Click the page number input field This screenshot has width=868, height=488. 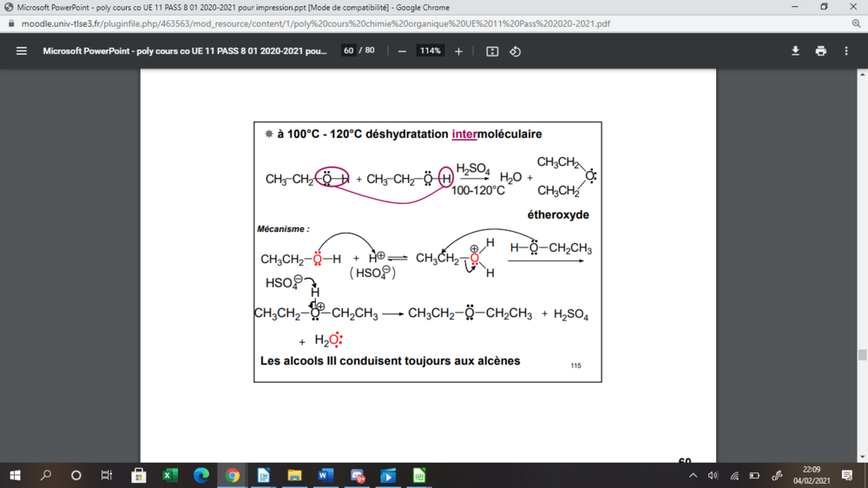349,51
